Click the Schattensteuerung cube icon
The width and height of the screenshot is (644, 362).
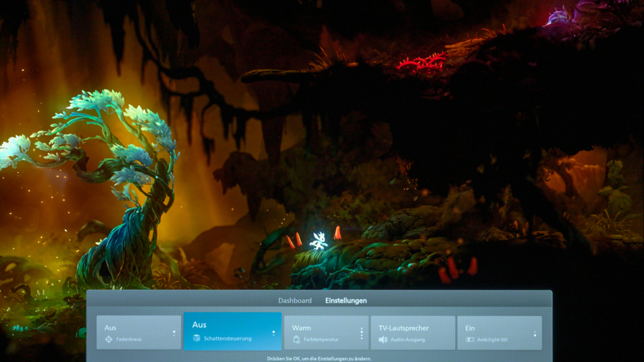pyautogui.click(x=197, y=339)
